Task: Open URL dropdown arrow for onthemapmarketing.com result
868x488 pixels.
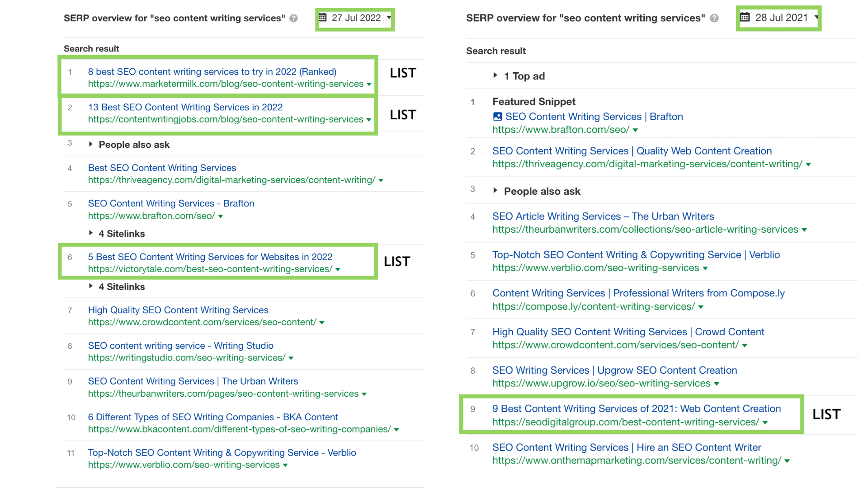Action: click(x=787, y=461)
